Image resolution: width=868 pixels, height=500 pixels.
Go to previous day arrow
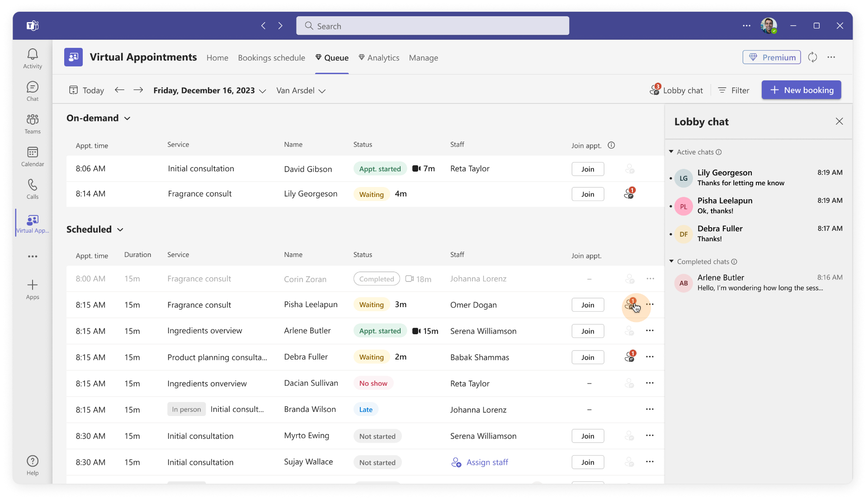tap(119, 90)
